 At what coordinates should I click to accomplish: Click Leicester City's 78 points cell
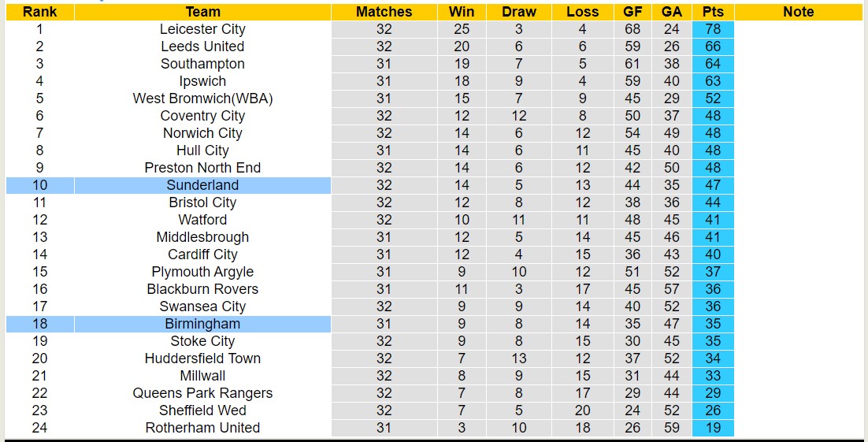tap(713, 29)
